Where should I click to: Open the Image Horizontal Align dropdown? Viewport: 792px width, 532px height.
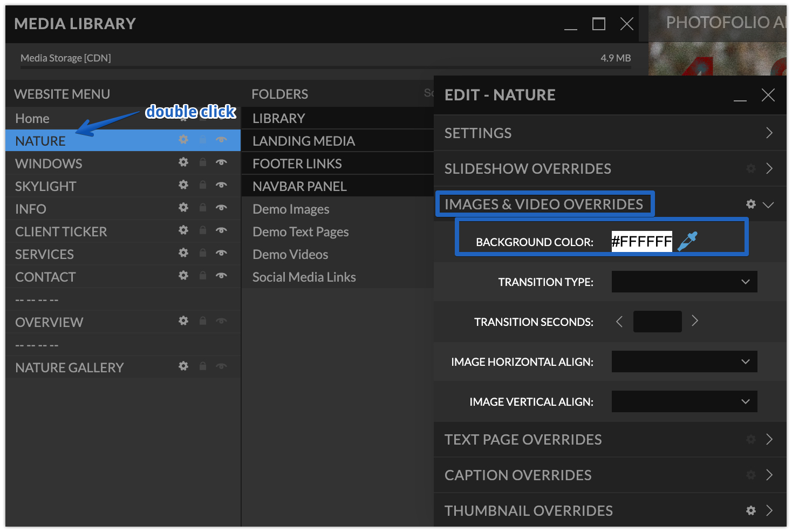tap(684, 362)
